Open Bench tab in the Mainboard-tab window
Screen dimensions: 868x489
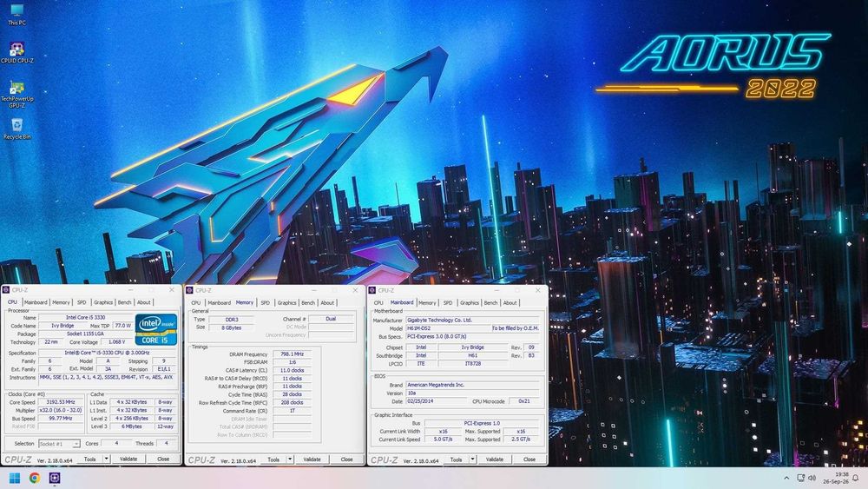490,303
